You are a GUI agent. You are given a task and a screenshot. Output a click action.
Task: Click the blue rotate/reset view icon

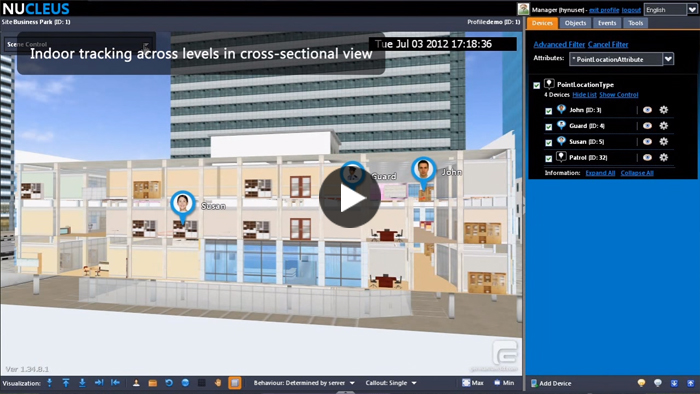tap(169, 383)
